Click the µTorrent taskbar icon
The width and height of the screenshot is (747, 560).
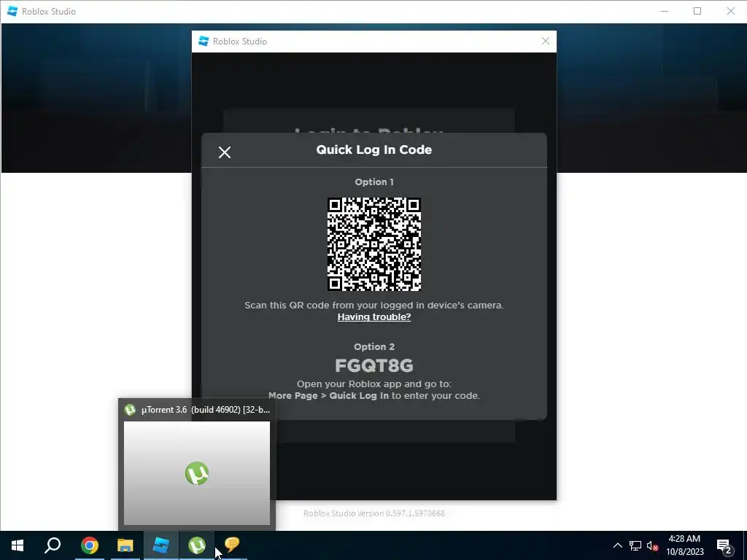(x=197, y=545)
